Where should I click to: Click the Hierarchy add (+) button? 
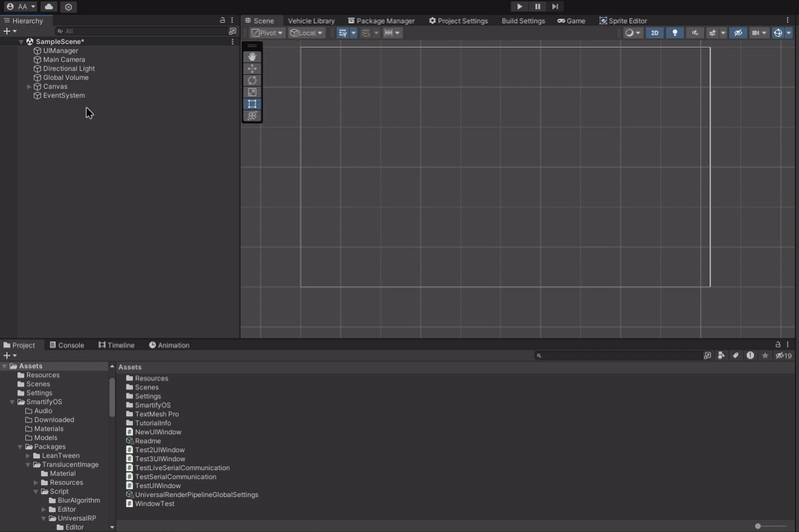10,31
